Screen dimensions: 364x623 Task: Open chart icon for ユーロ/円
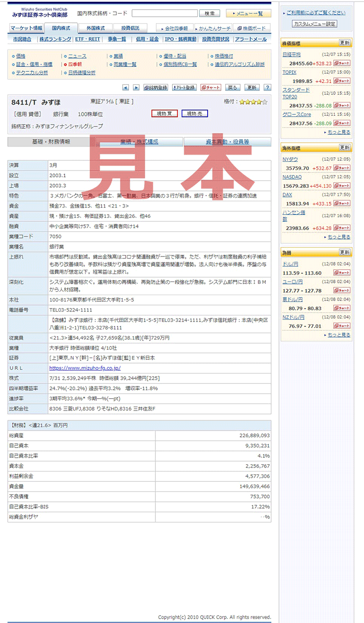coord(342,290)
